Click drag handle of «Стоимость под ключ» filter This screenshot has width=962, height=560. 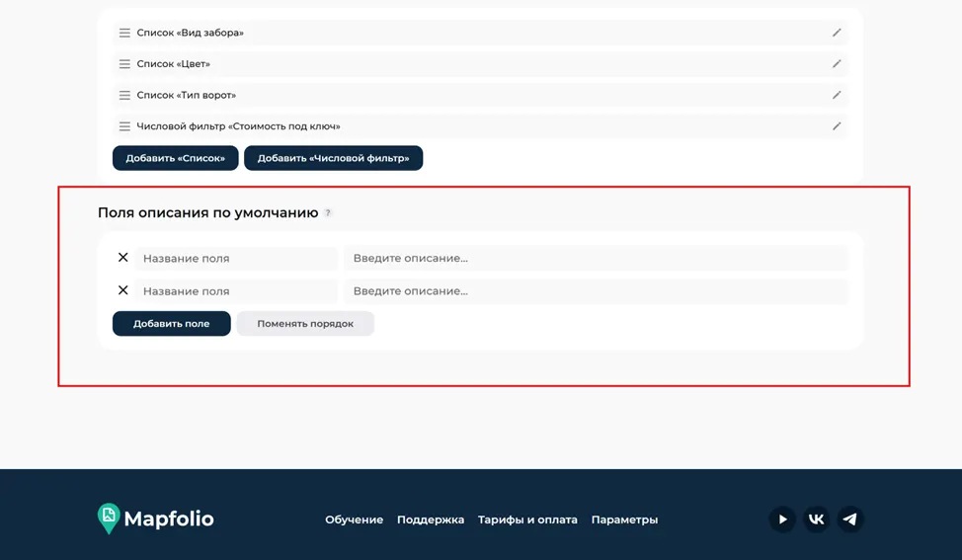click(x=124, y=126)
